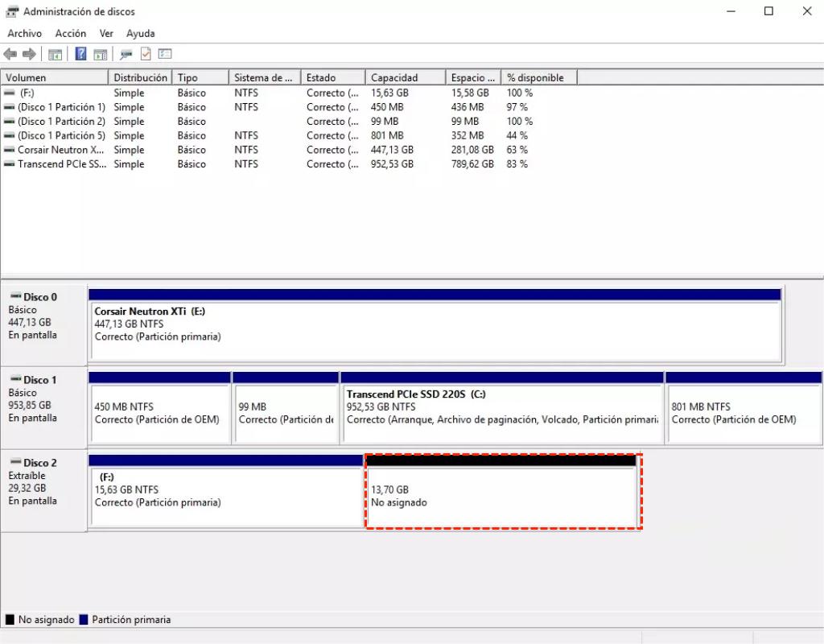The width and height of the screenshot is (824, 644).
Task: Select the Corsair Neutron XTi (E:) partition block
Action: coord(435,325)
